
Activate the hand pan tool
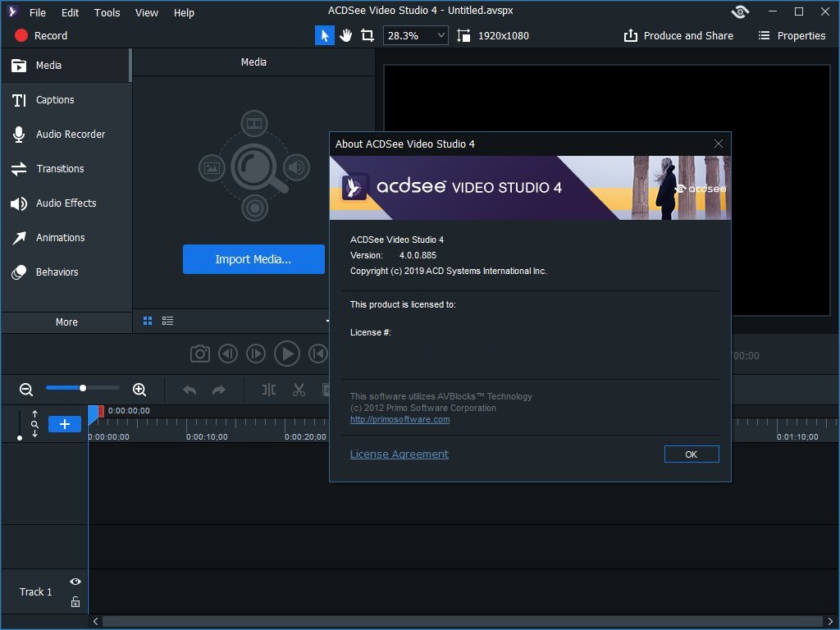[x=346, y=35]
